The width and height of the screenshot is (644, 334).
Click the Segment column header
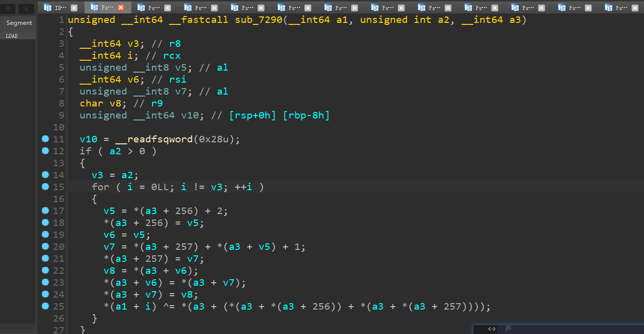point(19,23)
